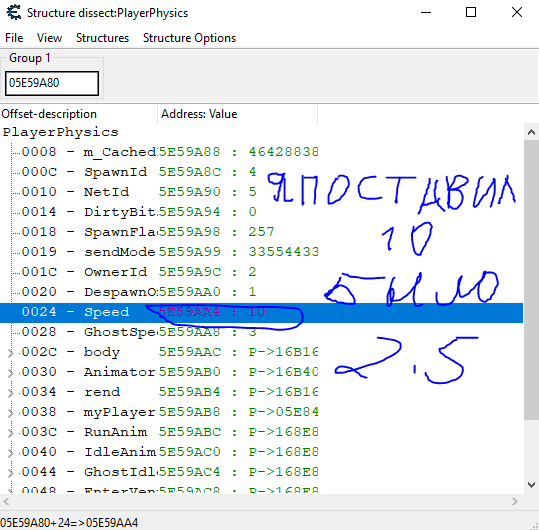Open the File menu
The height and width of the screenshot is (530, 539).
point(14,38)
